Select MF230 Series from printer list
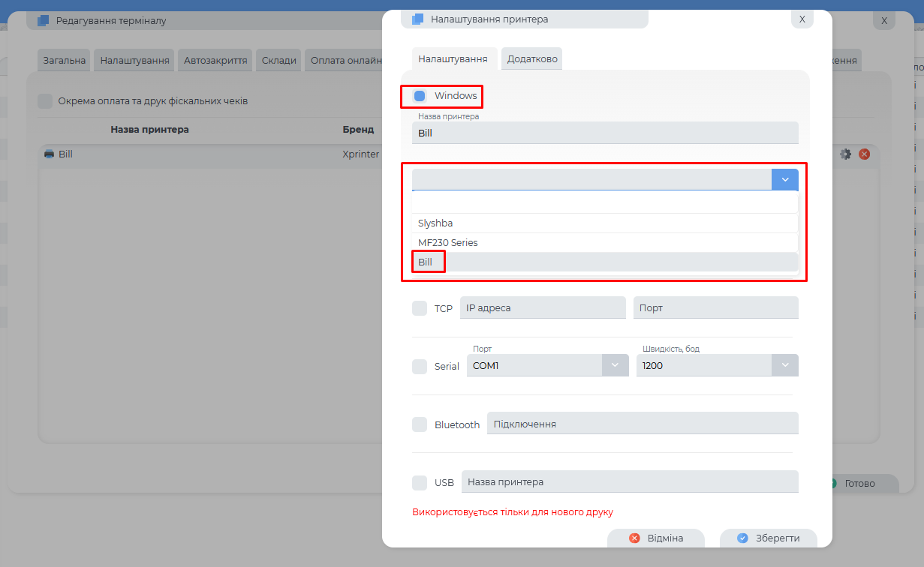The height and width of the screenshot is (567, 924). tap(447, 243)
